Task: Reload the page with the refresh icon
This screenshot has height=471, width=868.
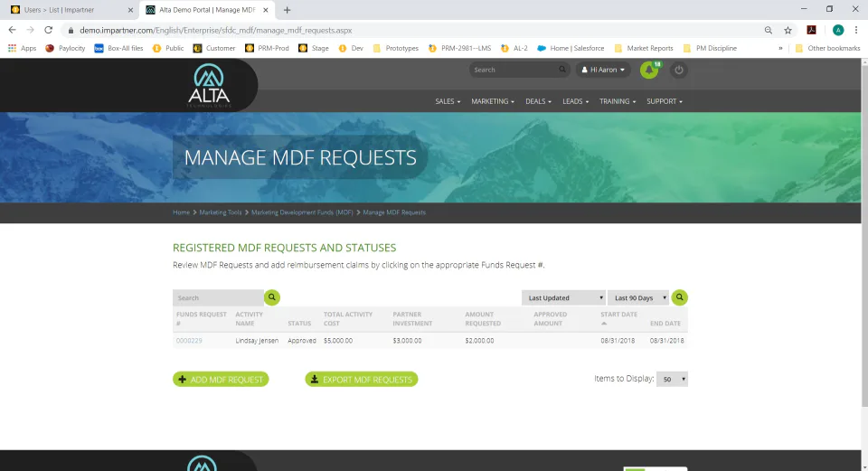Action: pyautogui.click(x=49, y=30)
